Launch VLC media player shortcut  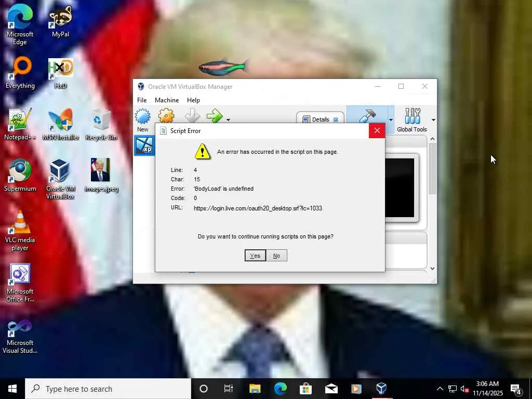20,231
